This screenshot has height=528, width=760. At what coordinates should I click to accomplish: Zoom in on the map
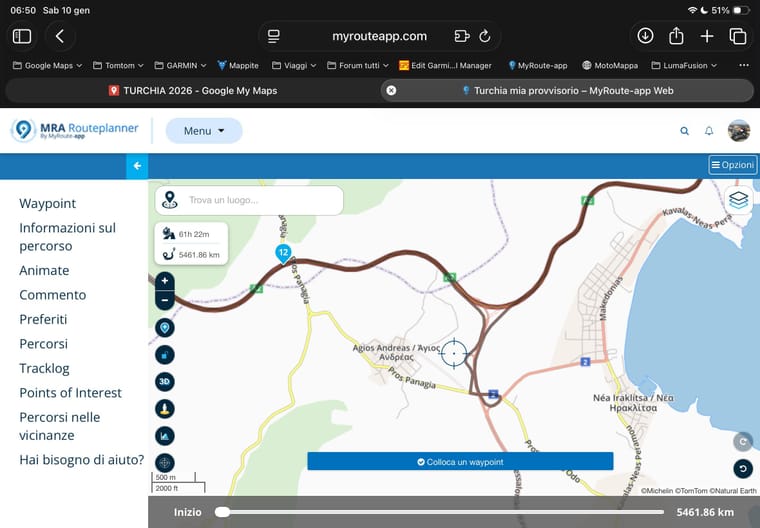tap(165, 281)
